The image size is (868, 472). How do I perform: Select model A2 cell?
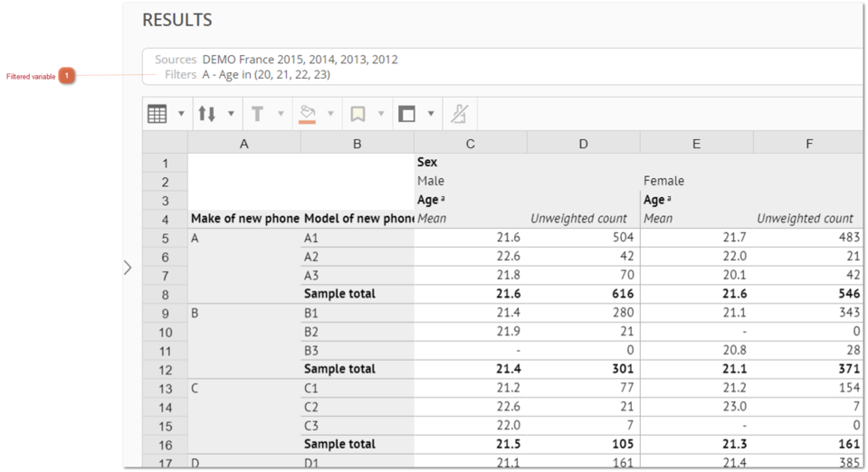click(357, 257)
